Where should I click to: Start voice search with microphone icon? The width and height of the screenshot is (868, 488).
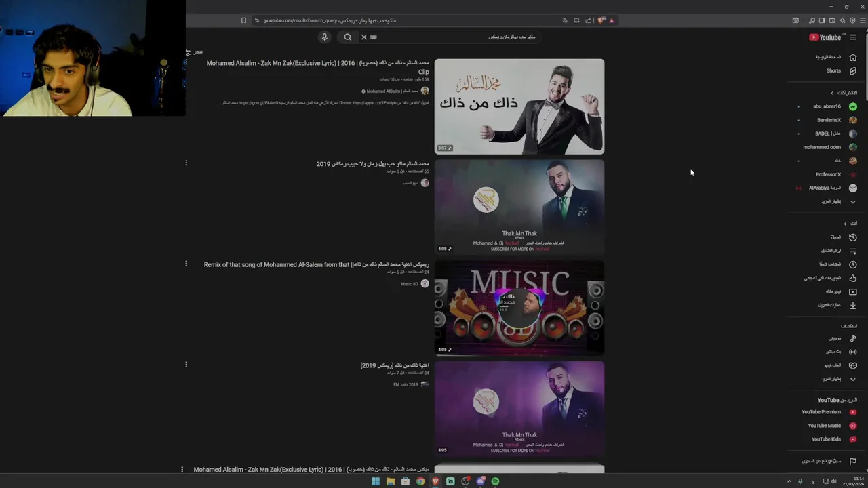click(324, 37)
